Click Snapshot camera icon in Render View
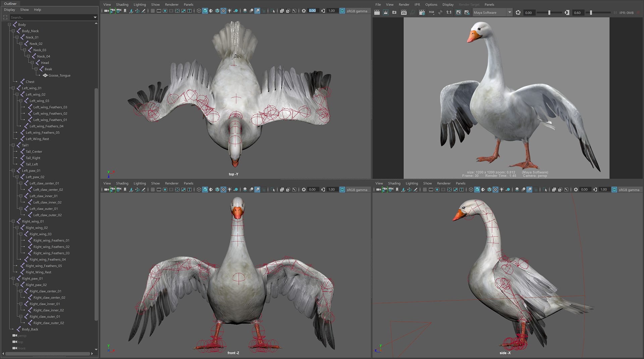The width and height of the screenshot is (644, 359). (x=394, y=12)
